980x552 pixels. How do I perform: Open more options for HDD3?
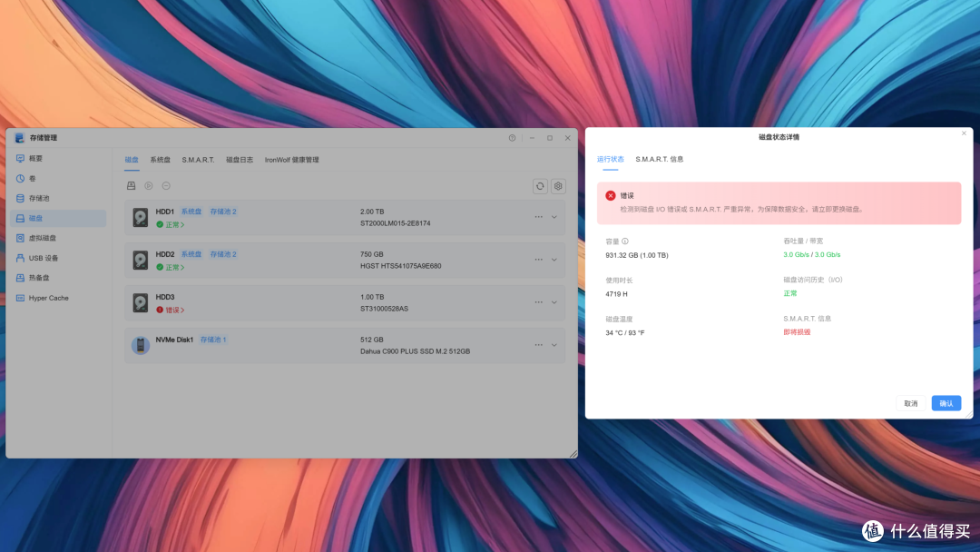[538, 302]
